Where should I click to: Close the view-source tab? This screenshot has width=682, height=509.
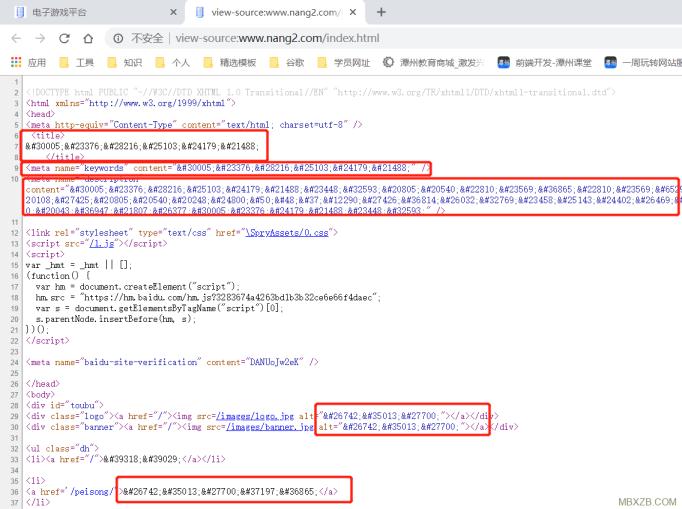353,12
